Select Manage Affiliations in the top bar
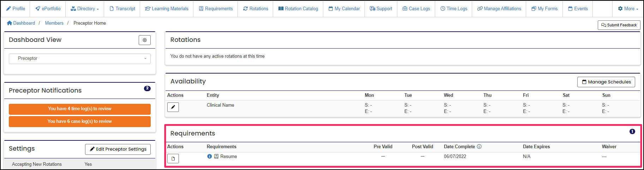Image resolution: width=644 pixels, height=170 pixels. coord(499,8)
